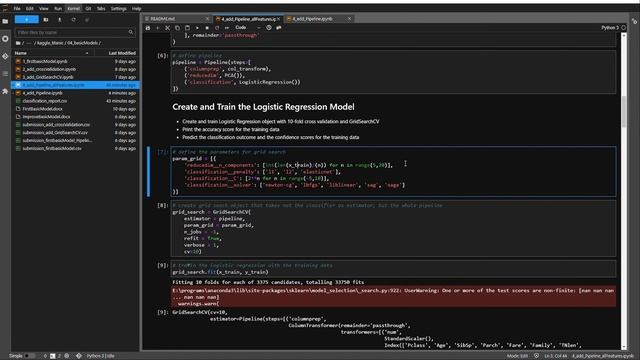Image resolution: width=640 pixels, height=360 pixels.
Task: Open the Extension Manager sidebar
Action: (x=5, y=91)
